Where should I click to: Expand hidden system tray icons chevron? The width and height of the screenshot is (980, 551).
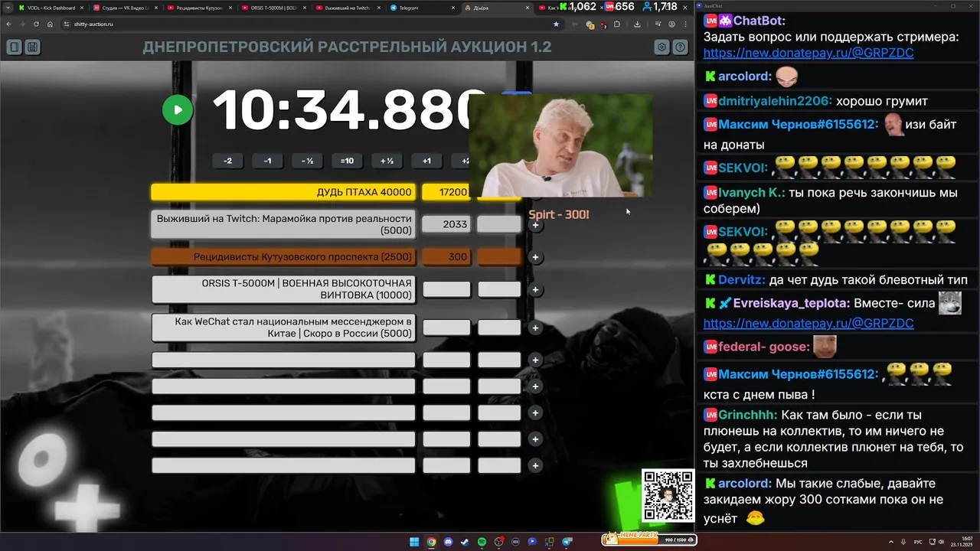click(x=891, y=542)
